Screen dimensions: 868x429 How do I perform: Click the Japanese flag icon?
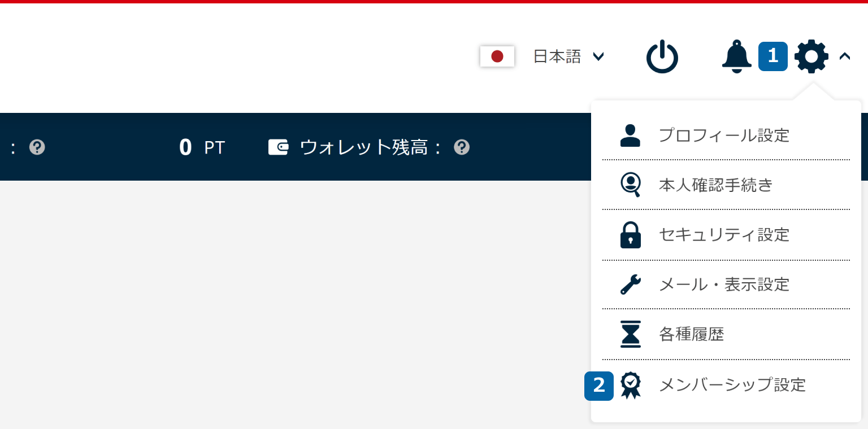(x=497, y=56)
